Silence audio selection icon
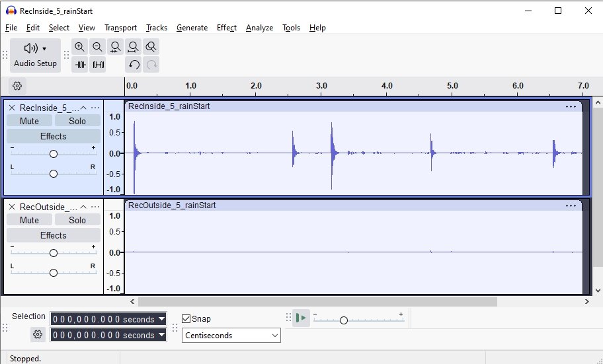 (99, 65)
